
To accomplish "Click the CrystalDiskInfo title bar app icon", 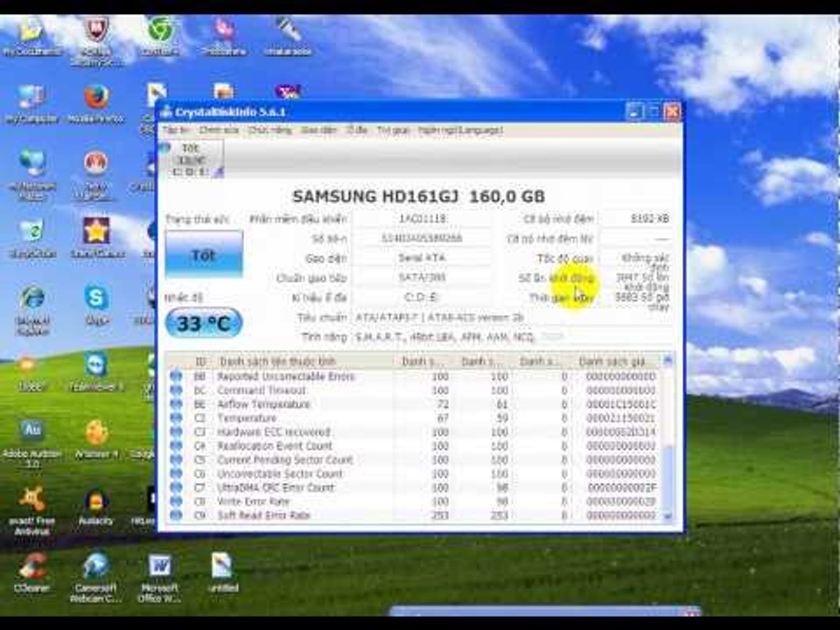I will [166, 112].
